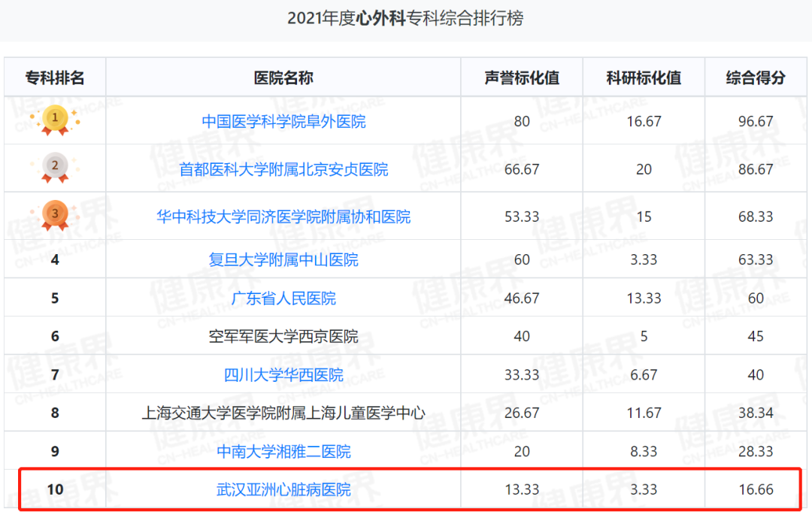Click the 综合得分 45 cell
Screen dimensions: 812x512
[756, 337]
